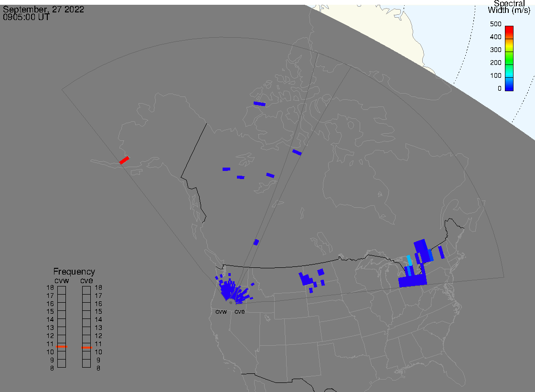Click the radar site dot between cvw and cve
This screenshot has width=535, height=392.
[x=231, y=303]
